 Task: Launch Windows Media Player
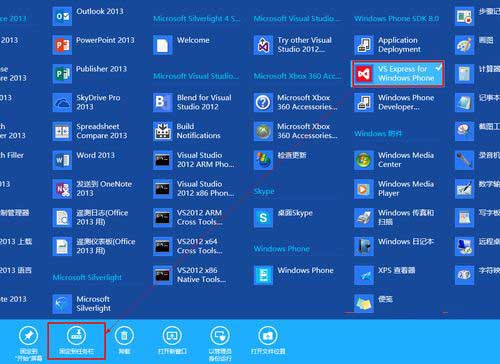[x=394, y=189]
